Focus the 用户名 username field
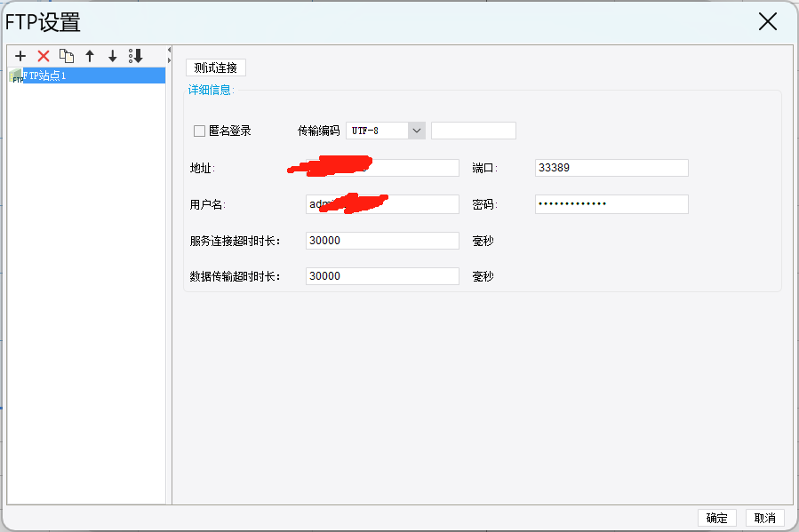 pyautogui.click(x=382, y=204)
